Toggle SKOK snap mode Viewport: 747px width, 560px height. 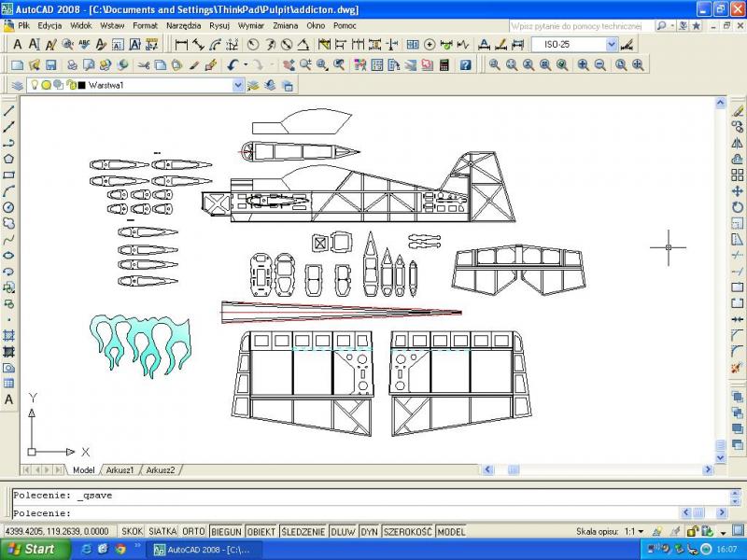click(133, 531)
